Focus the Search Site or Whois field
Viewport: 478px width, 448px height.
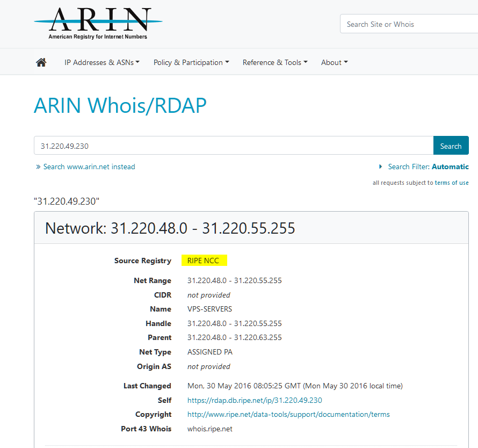[x=409, y=24]
